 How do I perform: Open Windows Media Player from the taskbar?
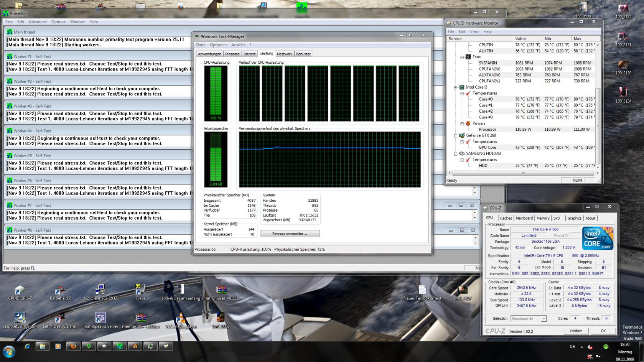click(x=58, y=346)
